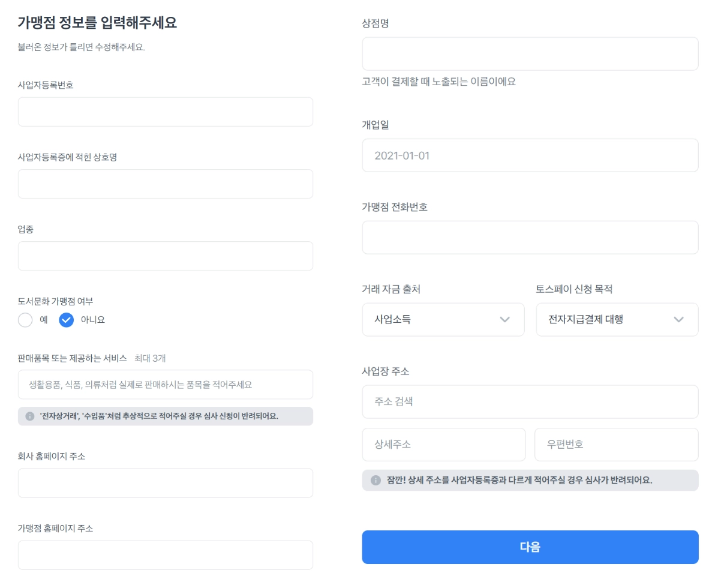This screenshot has width=718, height=588.
Task: Click the chevron arrow next to 사업소득
Action: 504,319
